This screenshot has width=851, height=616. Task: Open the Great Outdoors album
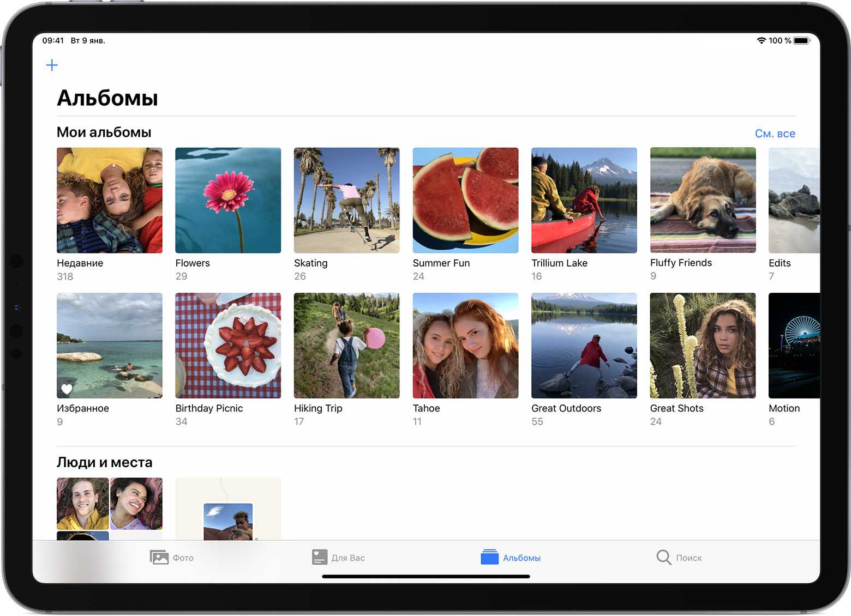click(x=584, y=346)
